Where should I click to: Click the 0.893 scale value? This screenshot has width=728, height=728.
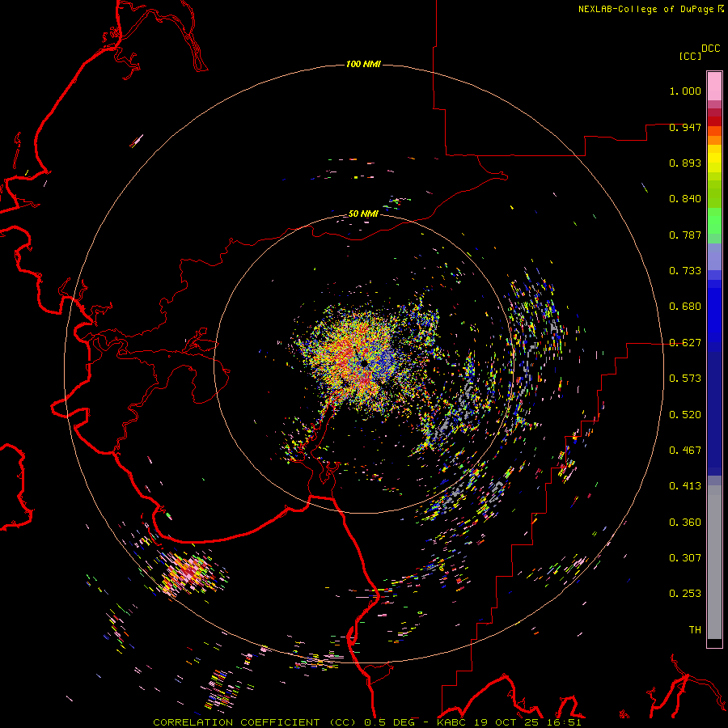point(685,163)
